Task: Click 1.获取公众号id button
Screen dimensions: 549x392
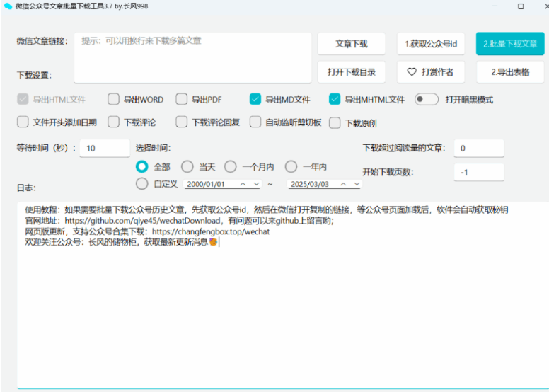Action: point(431,44)
